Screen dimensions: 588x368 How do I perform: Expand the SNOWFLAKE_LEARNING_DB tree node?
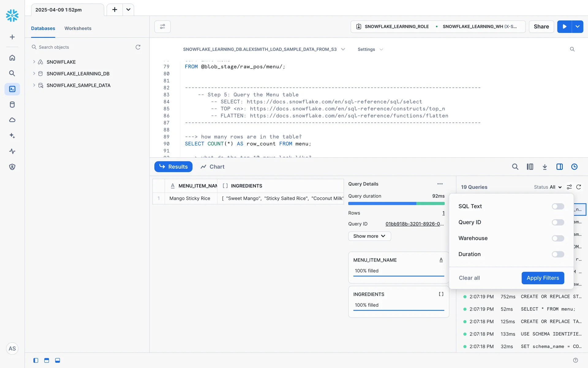pyautogui.click(x=34, y=74)
